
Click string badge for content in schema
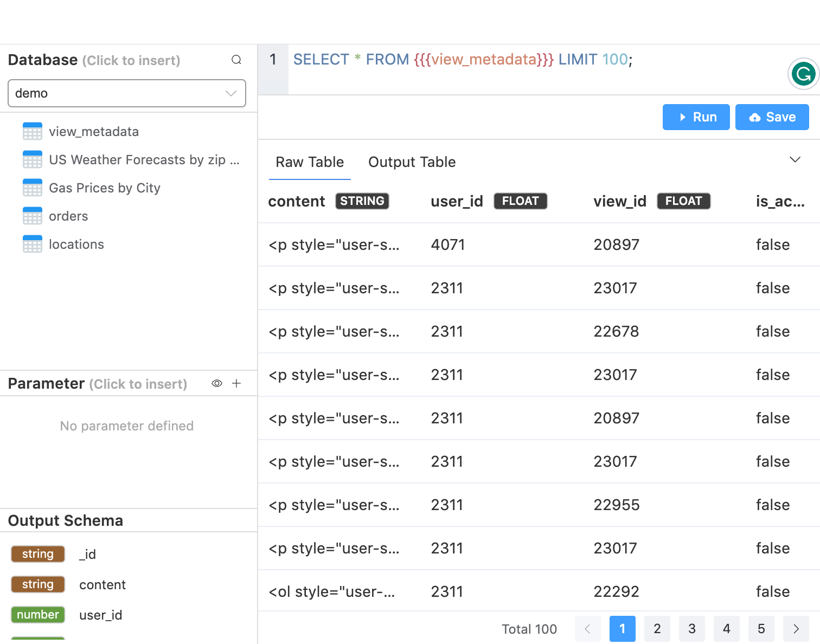pos(38,584)
